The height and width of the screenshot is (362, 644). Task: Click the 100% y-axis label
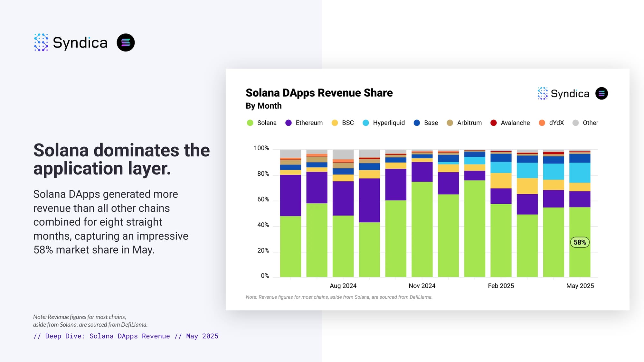click(x=261, y=148)
